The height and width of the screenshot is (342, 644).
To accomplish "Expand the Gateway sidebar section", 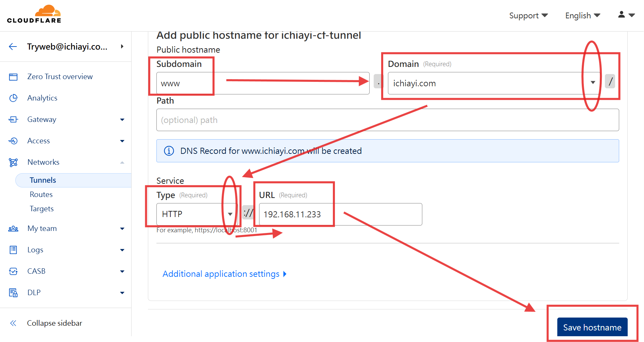I will (66, 120).
